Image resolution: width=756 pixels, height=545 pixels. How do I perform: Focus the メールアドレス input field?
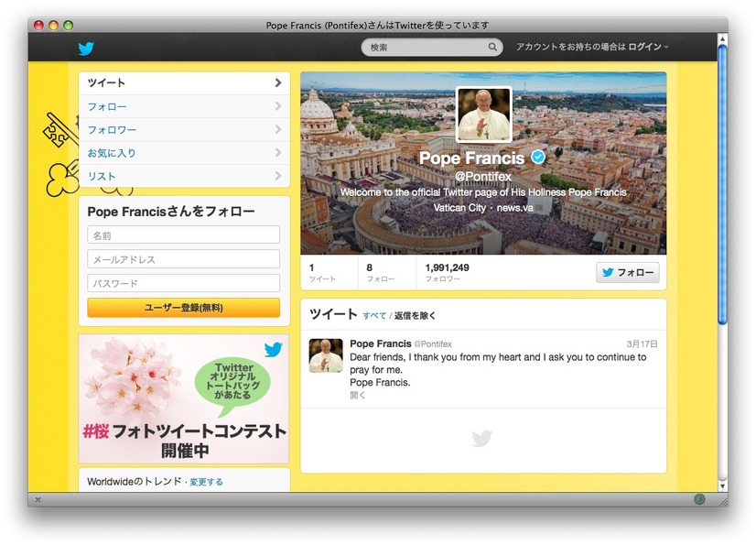pos(184,259)
